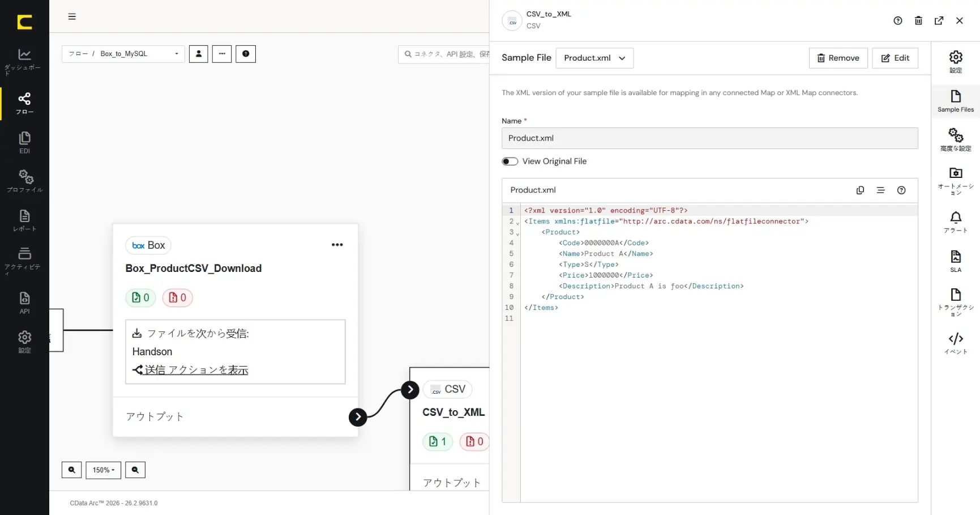Image resolution: width=980 pixels, height=515 pixels.
Task: Open connector panel in new window
Action: 939,20
